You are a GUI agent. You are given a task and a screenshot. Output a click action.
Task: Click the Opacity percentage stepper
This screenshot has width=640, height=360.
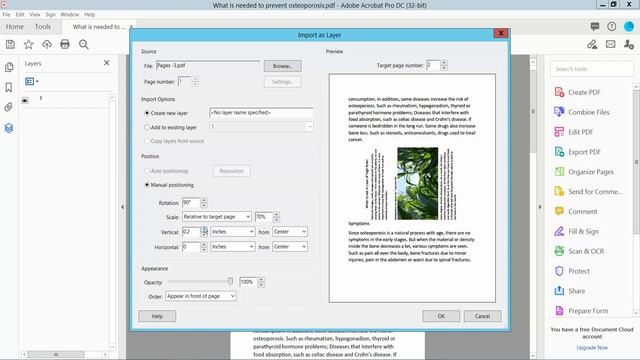[x=261, y=282]
